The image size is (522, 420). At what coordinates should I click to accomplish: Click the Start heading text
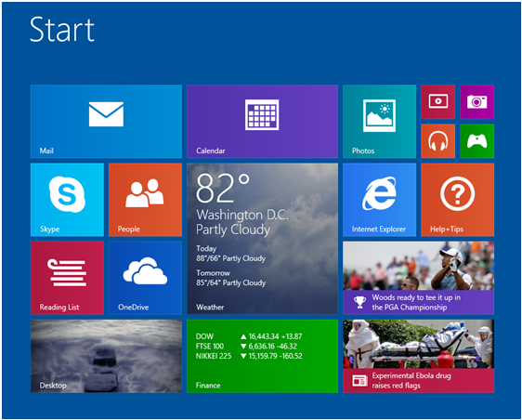62,30
